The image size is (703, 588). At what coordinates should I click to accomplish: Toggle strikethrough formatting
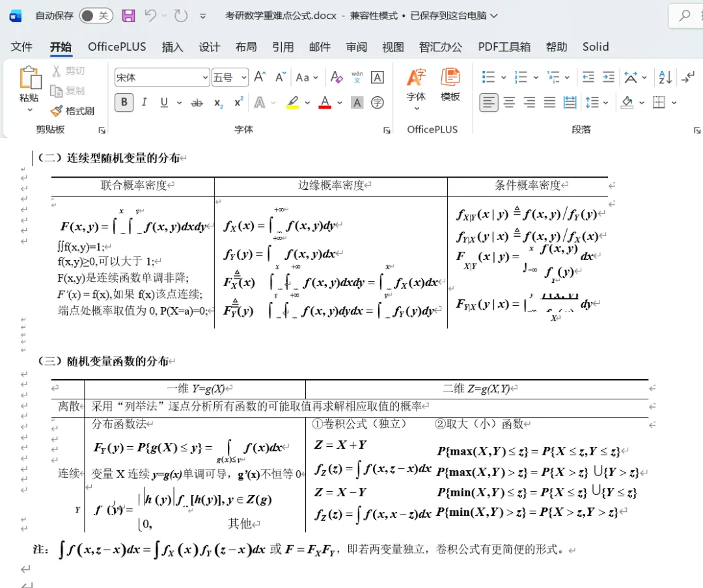click(x=197, y=103)
